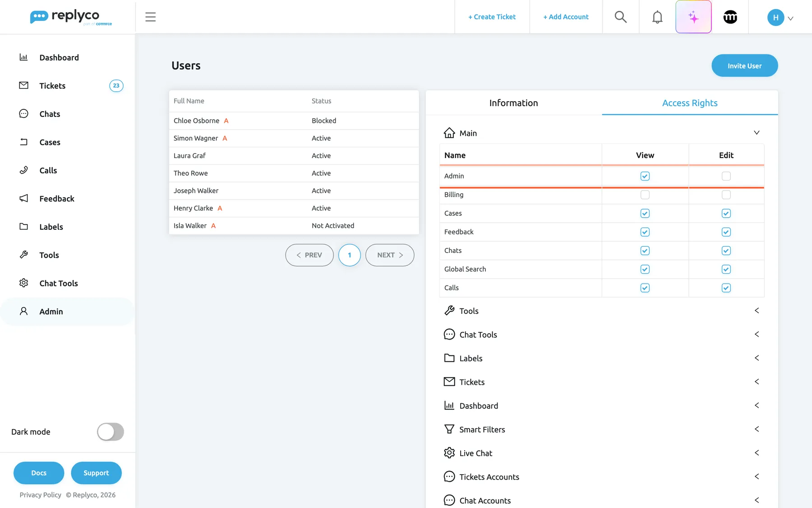Click the Tickets envelope icon in sidebar
812x508 pixels.
tap(23, 85)
